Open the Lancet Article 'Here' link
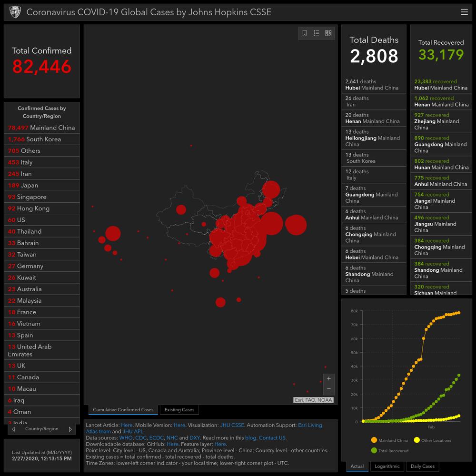 127,425
